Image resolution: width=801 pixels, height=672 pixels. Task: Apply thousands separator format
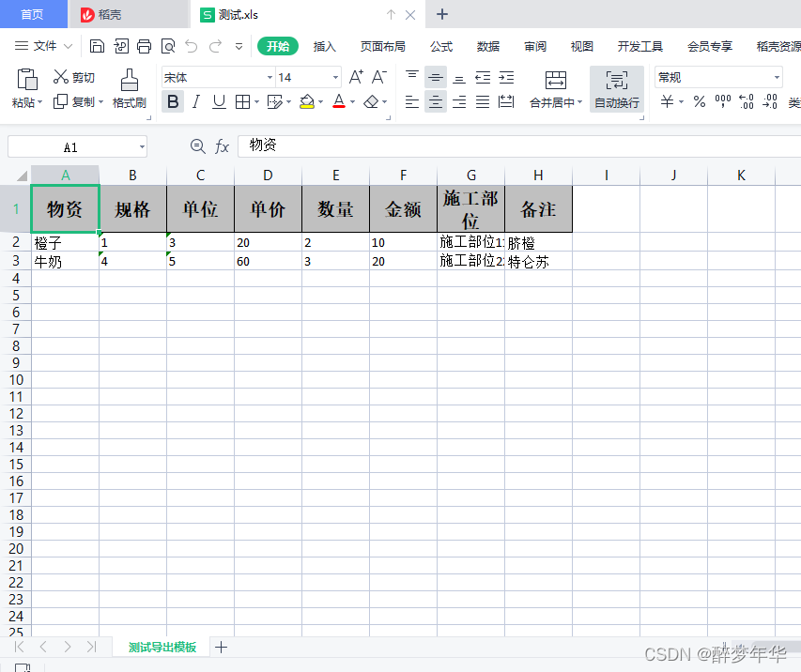(x=723, y=101)
